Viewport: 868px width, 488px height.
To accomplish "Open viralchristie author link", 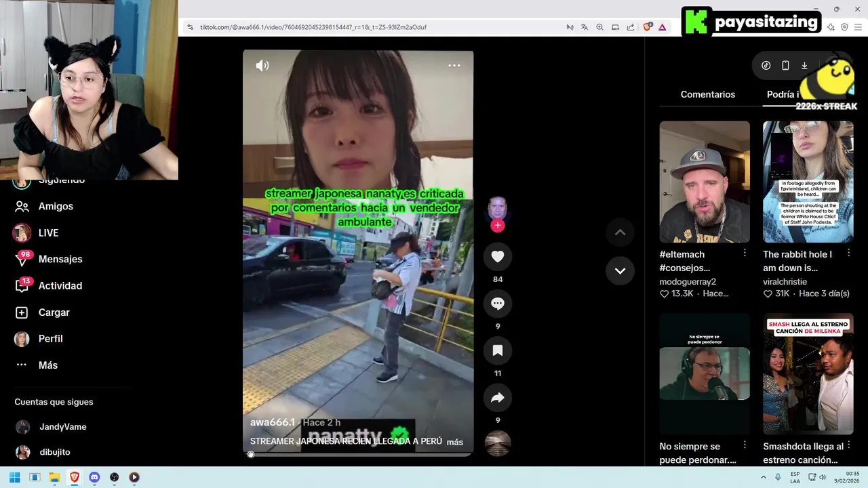I will [785, 281].
